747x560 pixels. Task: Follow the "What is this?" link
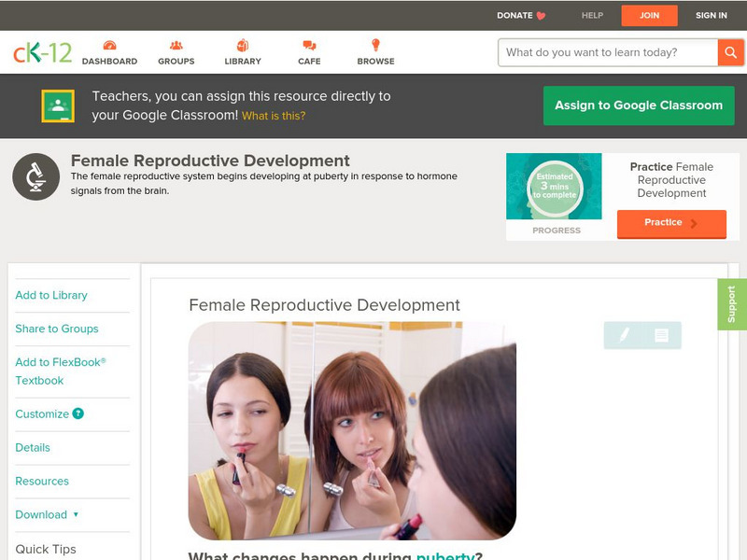coord(274,116)
